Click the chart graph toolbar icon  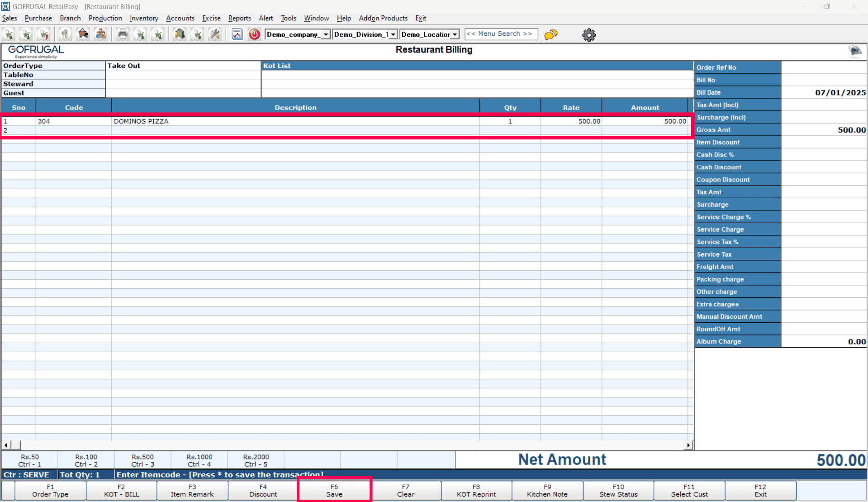pos(237,34)
